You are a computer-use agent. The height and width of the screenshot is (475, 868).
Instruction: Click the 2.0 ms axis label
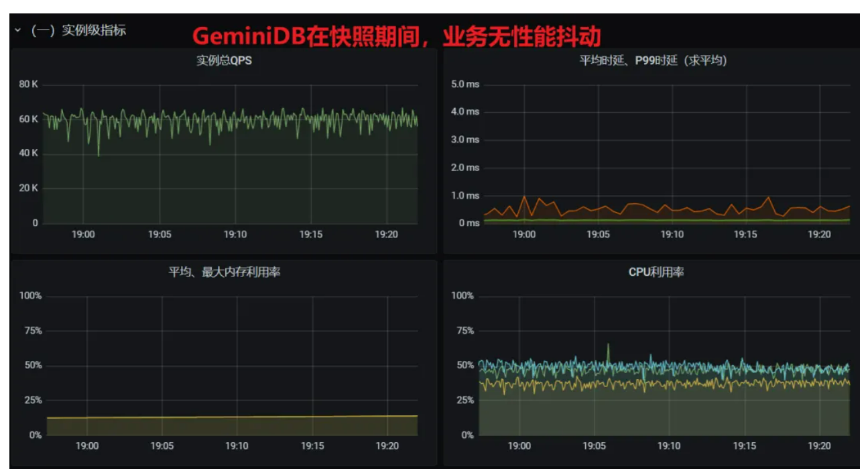[x=465, y=168]
